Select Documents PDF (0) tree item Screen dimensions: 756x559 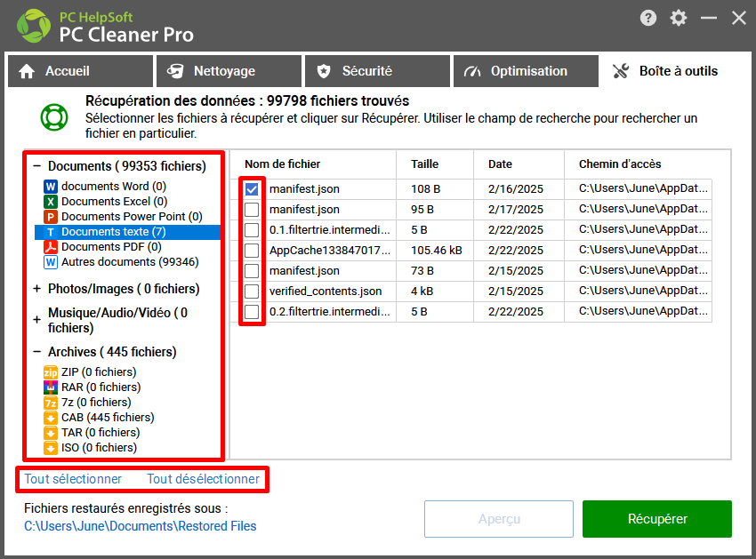click(x=111, y=247)
